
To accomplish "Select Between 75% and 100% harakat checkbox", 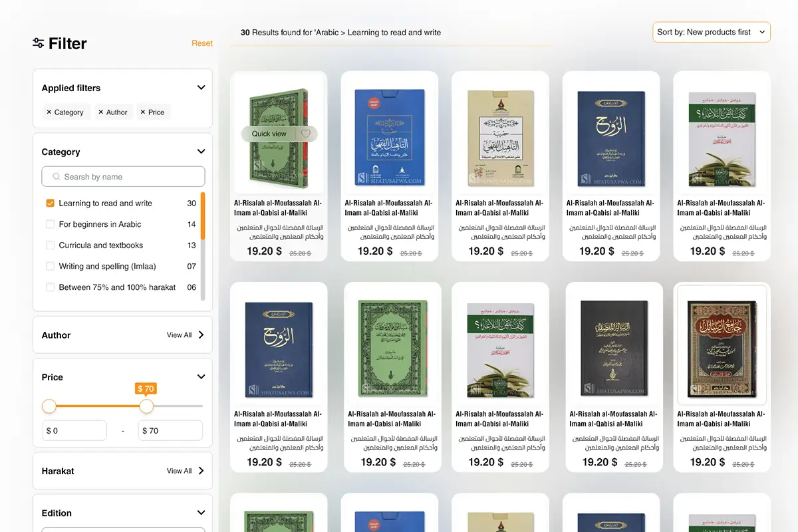I will (50, 287).
